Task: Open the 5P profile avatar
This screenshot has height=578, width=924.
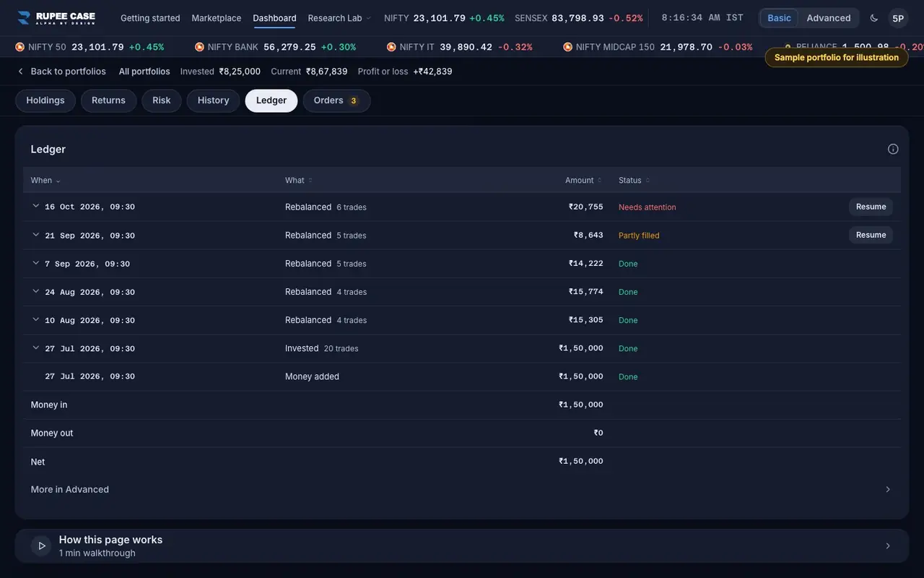Action: pyautogui.click(x=898, y=18)
